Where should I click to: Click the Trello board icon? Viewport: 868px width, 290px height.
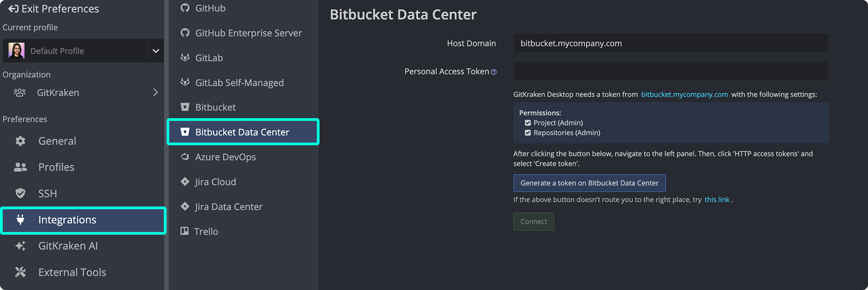click(x=184, y=231)
